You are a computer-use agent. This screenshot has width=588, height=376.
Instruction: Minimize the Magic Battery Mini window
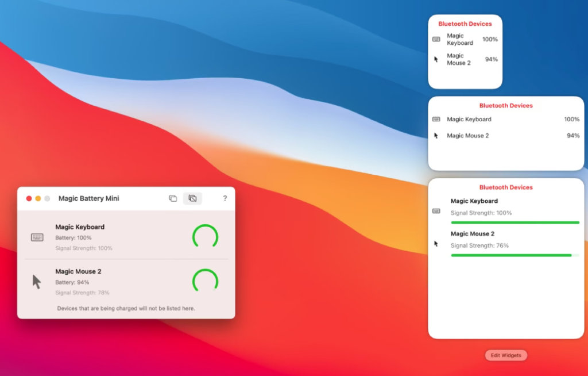(x=38, y=198)
